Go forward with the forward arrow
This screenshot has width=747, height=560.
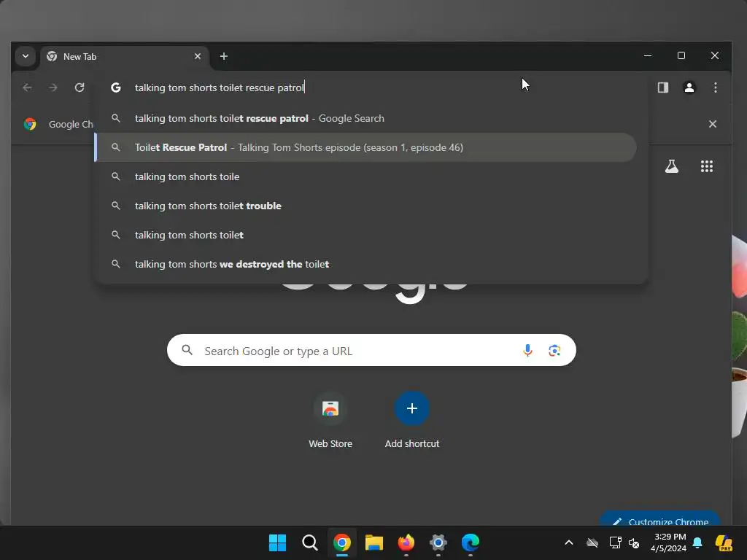click(53, 87)
